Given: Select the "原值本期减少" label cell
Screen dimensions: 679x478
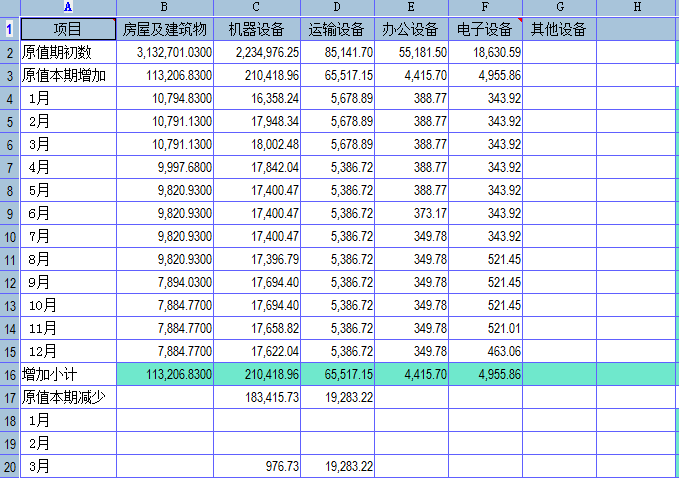Looking at the screenshot, I should point(67,397).
